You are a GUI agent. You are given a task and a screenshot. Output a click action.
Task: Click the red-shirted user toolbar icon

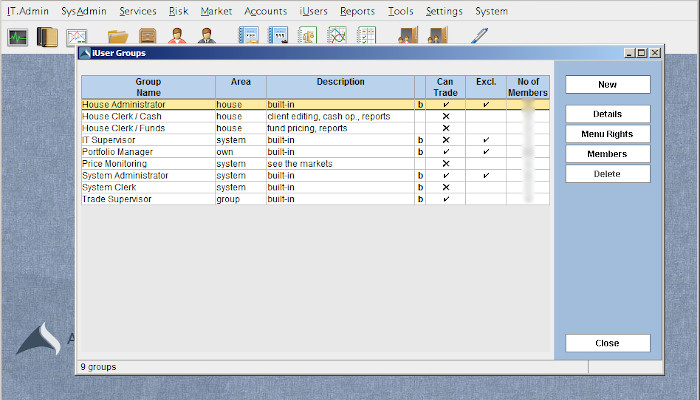[x=177, y=37]
